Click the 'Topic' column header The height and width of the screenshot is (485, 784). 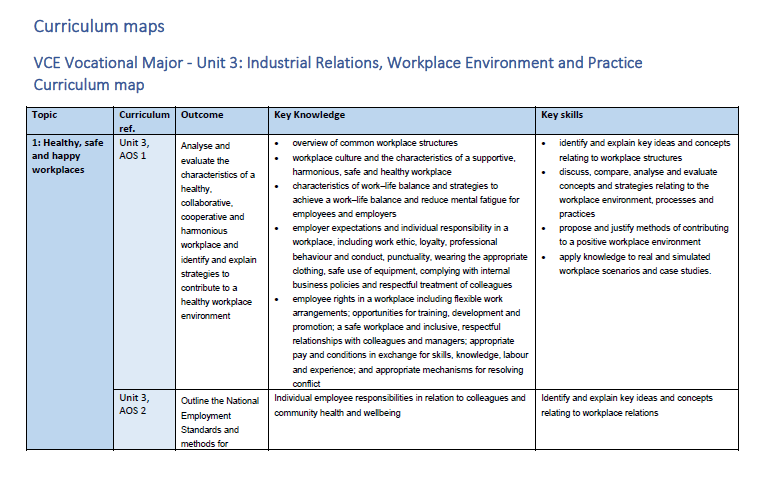[x=70, y=120]
